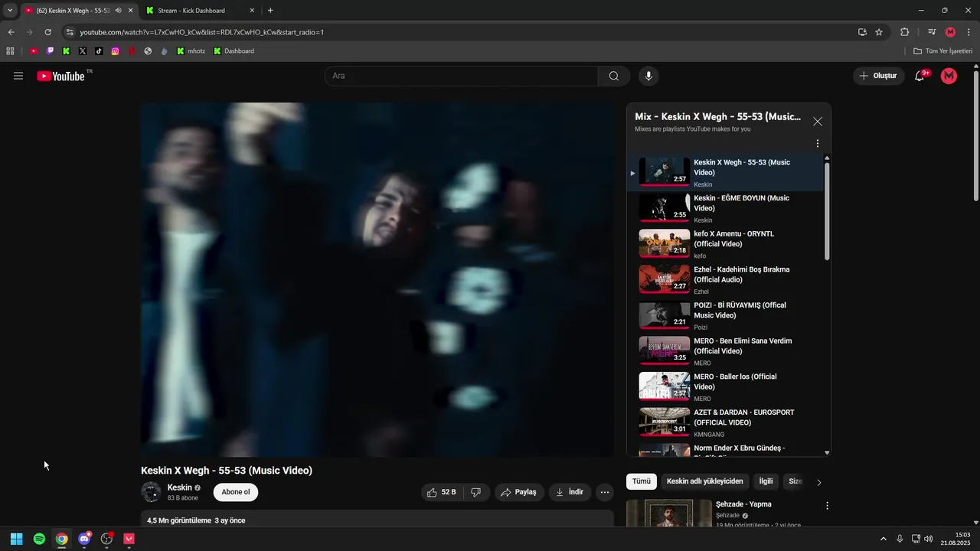Click the Ara search input field

461,76
